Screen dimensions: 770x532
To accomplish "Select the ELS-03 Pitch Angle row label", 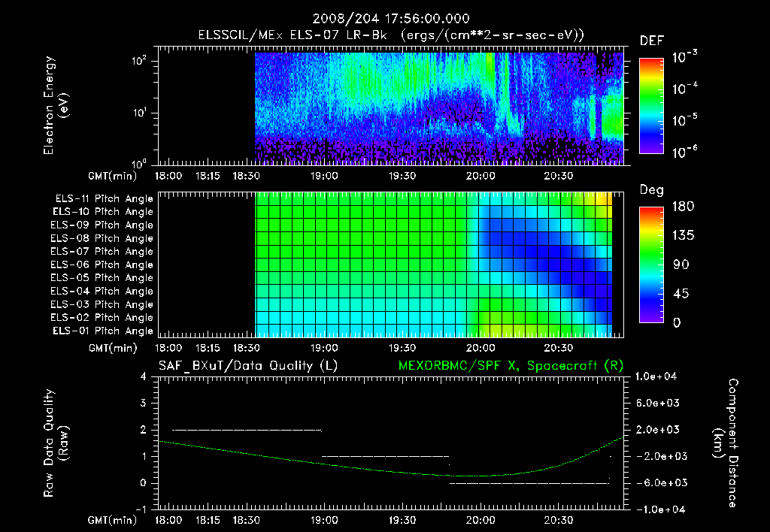I will tap(102, 305).
